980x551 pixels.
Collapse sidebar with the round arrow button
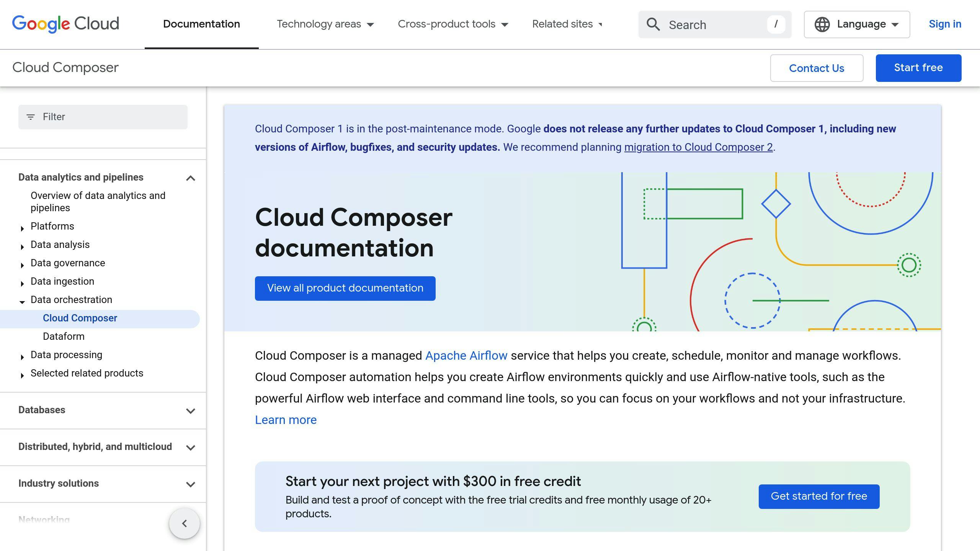tap(185, 523)
